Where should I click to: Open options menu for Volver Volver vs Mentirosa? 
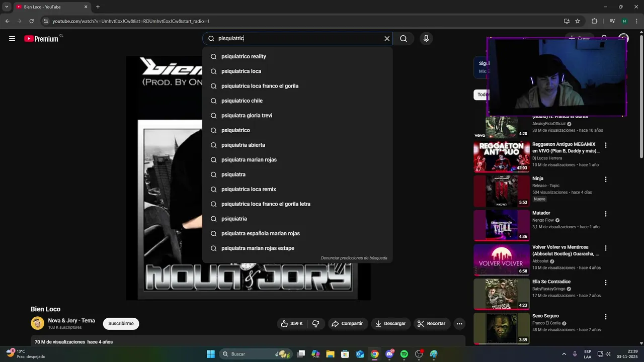coord(606,248)
